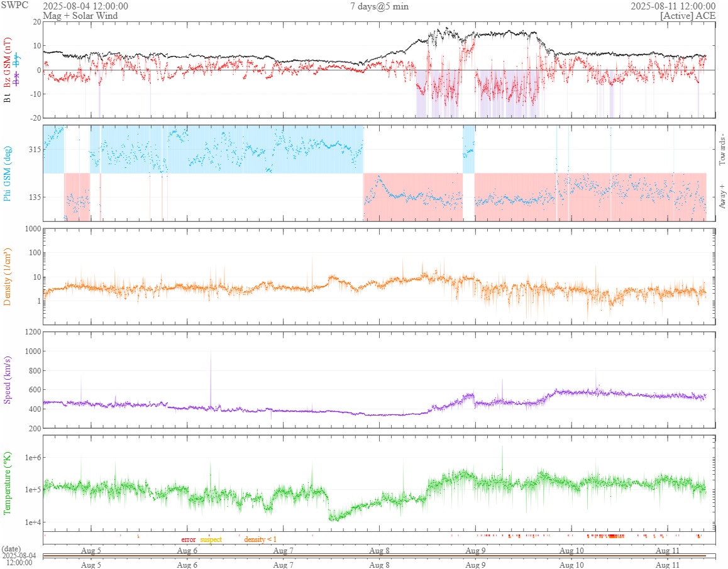Viewport: 728px width, 569px height.
Task: Toggle the red Bz GSM (nT) series
Action: click(7, 63)
